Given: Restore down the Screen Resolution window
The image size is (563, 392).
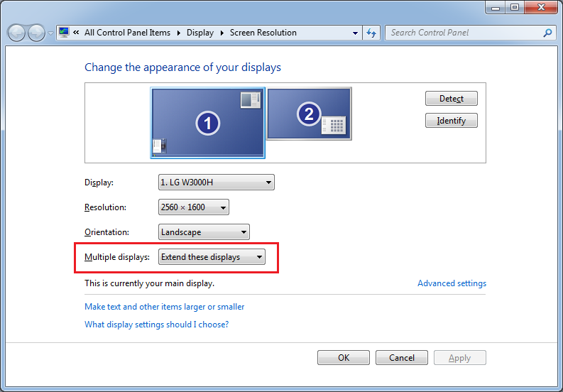Looking at the screenshot, I should point(515,7).
